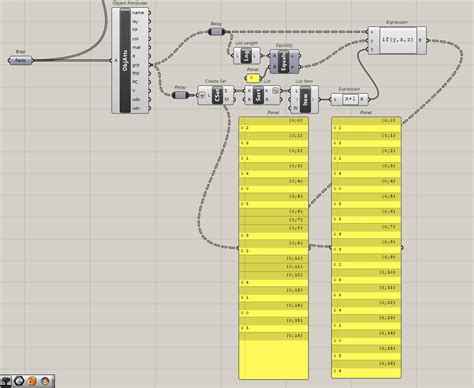The height and width of the screenshot is (388, 474).
Task: Click the Equality component icon
Action: 284,61
